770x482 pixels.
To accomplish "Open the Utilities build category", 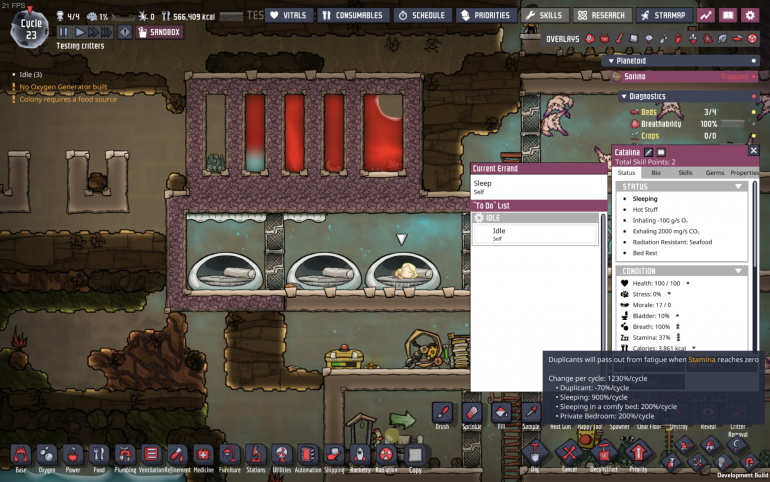I will 282,455.
